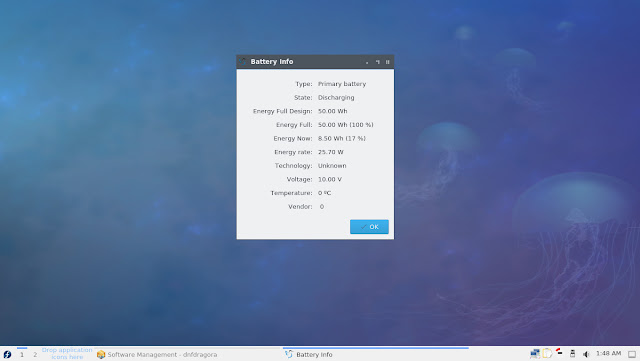
Task: Close the Battery Info window
Action: (x=388, y=62)
